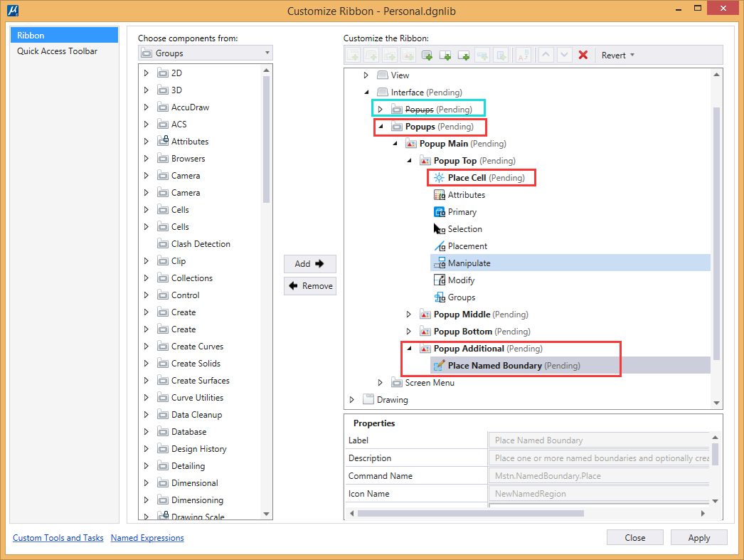Click the Selection arrow icon
This screenshot has width=744, height=560.
coord(440,229)
